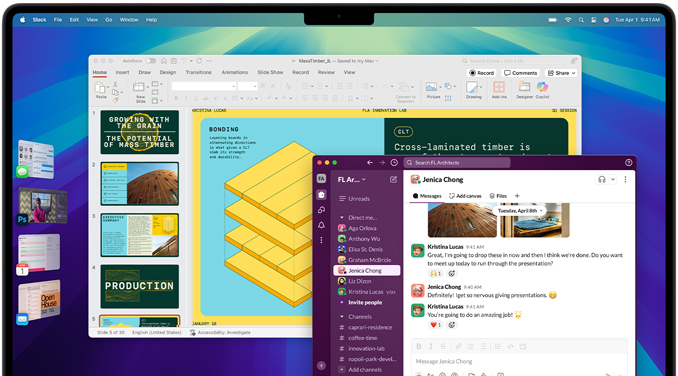Toggle the AutoSave switch
The width and height of the screenshot is (678, 376).
pos(150,61)
